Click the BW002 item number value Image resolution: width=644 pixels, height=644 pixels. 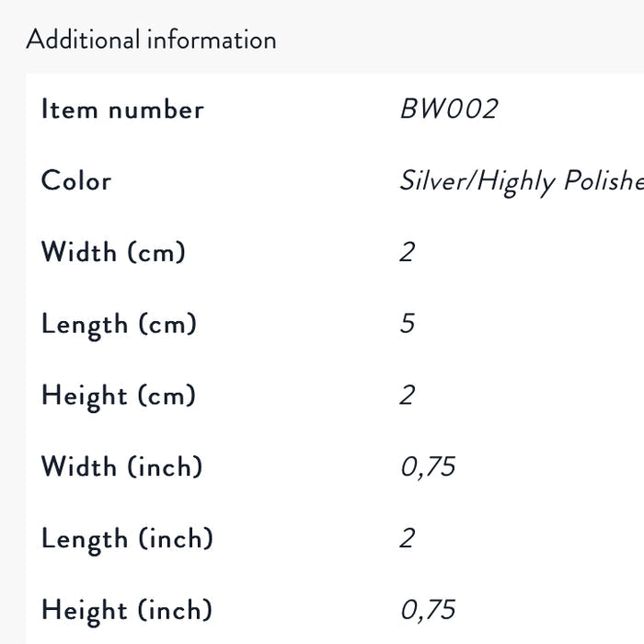[x=449, y=109]
